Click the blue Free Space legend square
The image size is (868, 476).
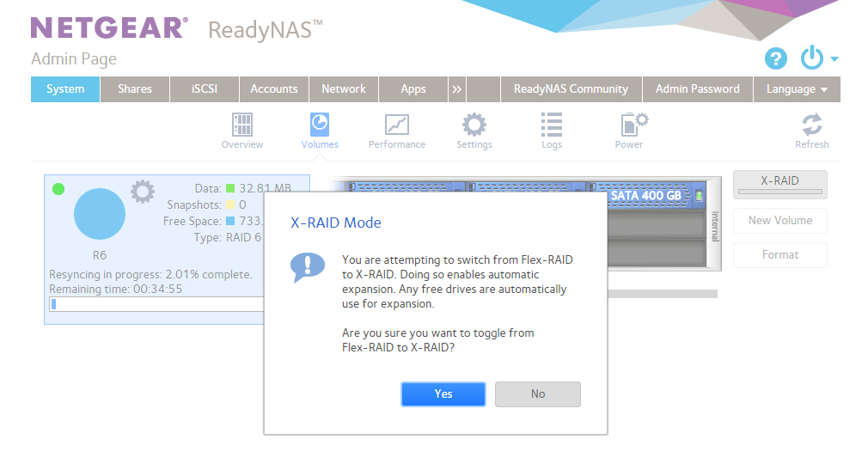tap(230, 221)
